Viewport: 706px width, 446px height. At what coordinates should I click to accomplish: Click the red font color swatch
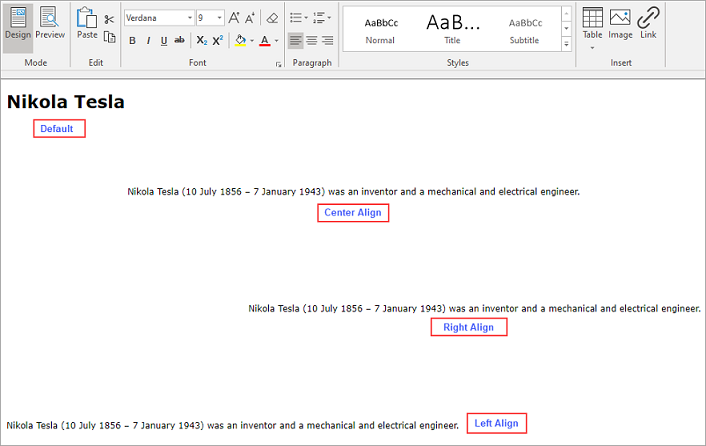click(x=264, y=41)
